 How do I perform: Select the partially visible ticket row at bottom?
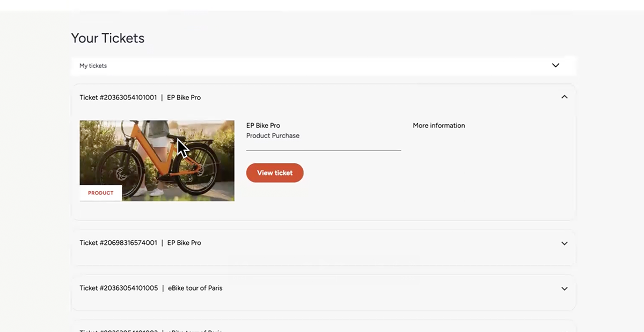322,328
